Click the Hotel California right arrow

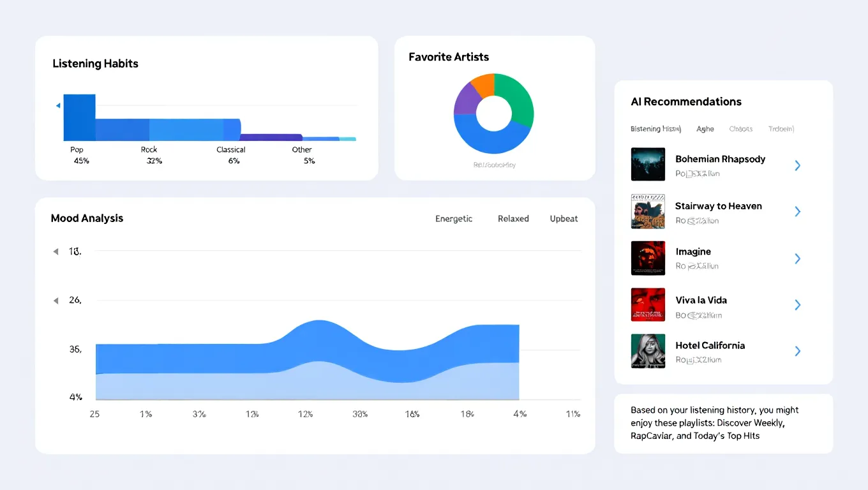coord(797,351)
